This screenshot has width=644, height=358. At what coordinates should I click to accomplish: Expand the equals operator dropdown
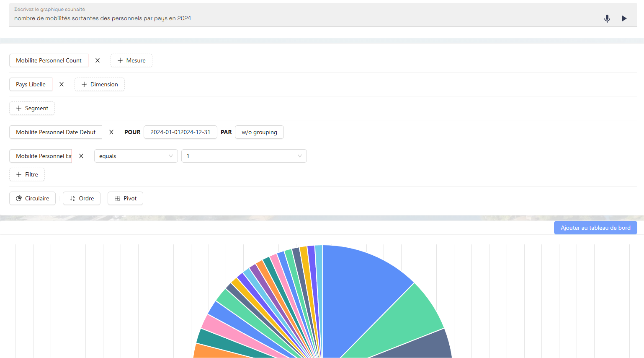(136, 156)
